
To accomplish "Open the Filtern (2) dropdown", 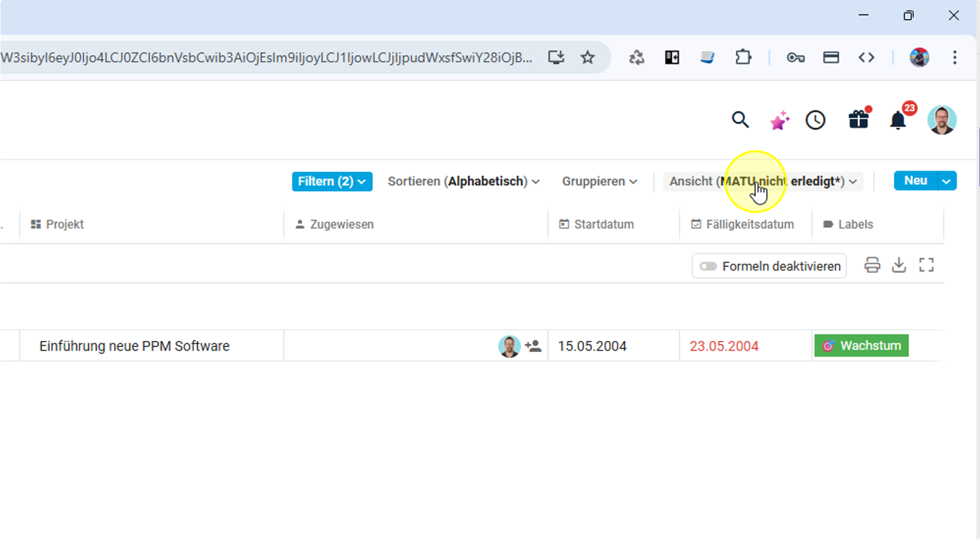I will tap(332, 182).
